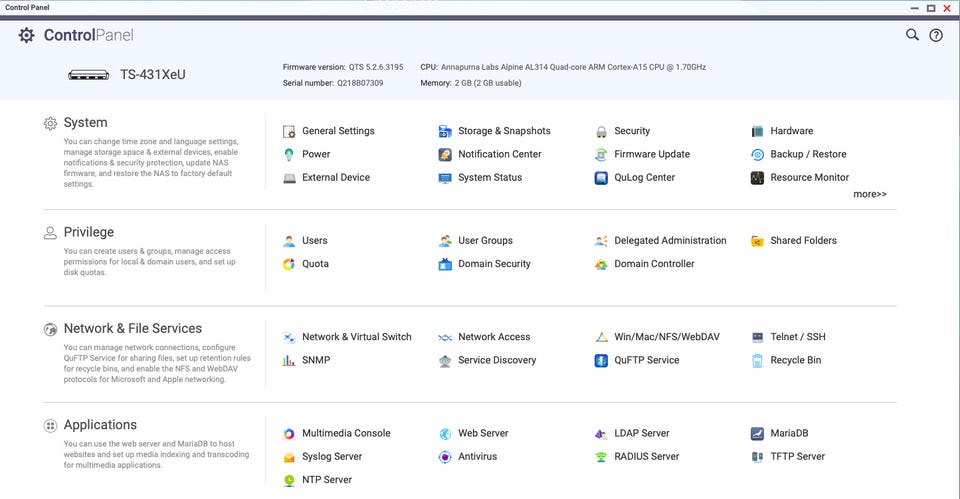The image size is (960, 499).
Task: Click the Recycle Bin icon
Action: [x=758, y=361]
